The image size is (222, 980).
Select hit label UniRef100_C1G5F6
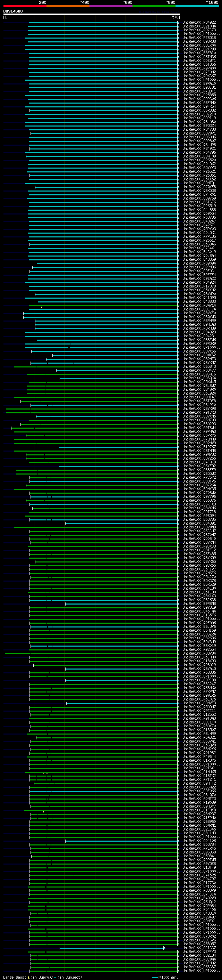click(x=199, y=615)
